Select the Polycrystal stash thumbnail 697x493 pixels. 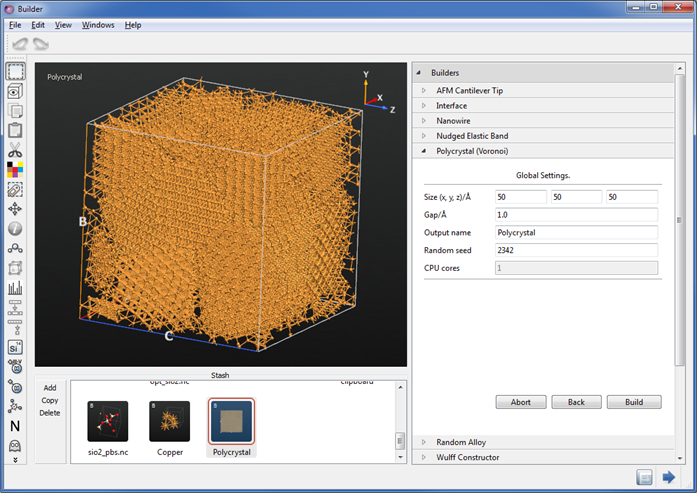click(x=231, y=421)
